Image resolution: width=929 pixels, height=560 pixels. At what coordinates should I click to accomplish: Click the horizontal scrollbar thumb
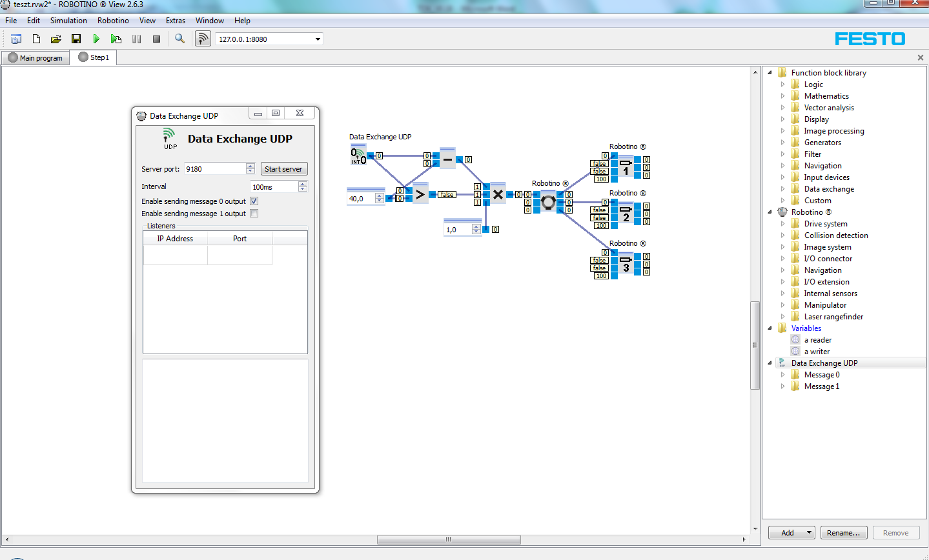coord(449,539)
